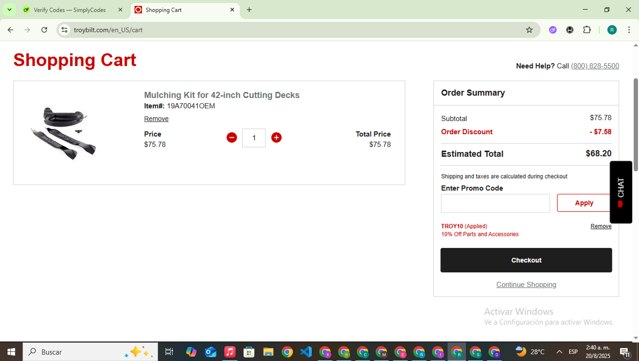The width and height of the screenshot is (639, 361).
Task: Open Mulching Kit for 42-inch Cutting Decks product
Action: (222, 95)
